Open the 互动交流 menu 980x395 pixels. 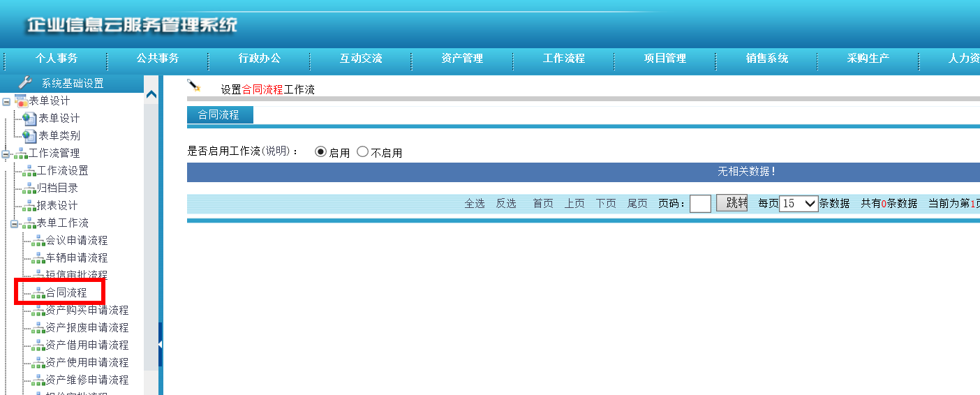click(x=361, y=59)
